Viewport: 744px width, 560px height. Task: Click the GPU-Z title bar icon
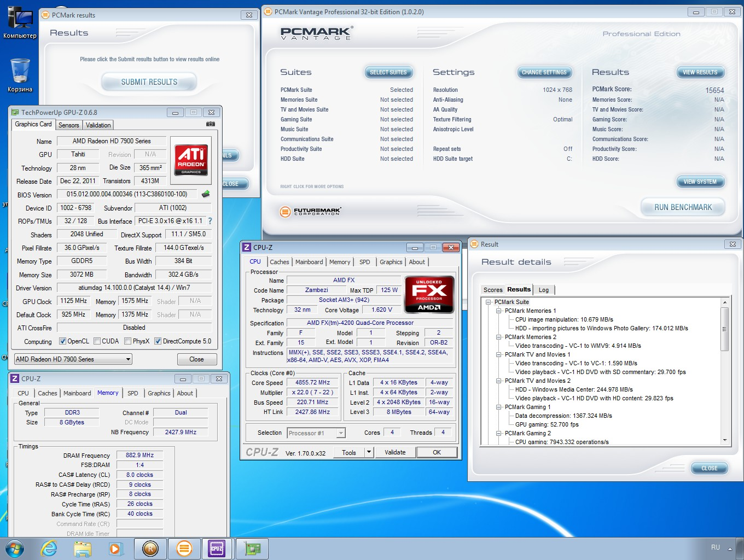[15, 112]
